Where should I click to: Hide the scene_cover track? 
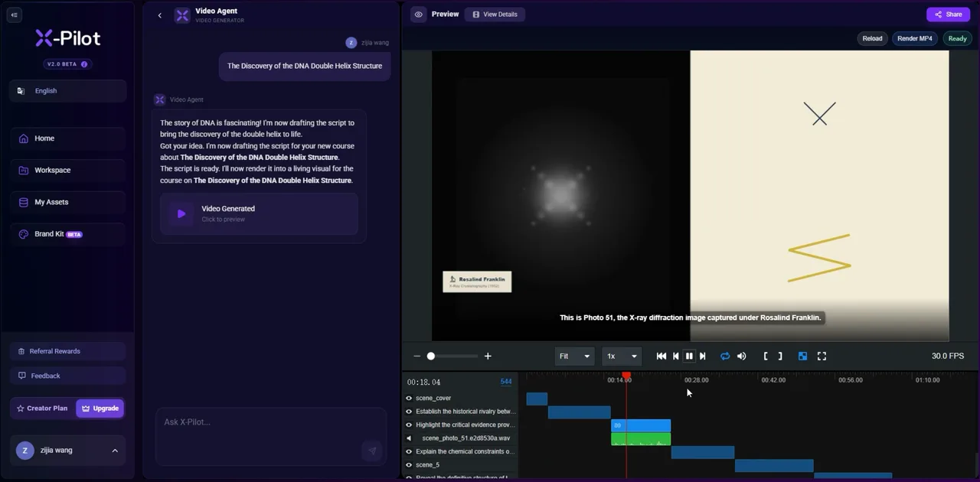pos(409,398)
